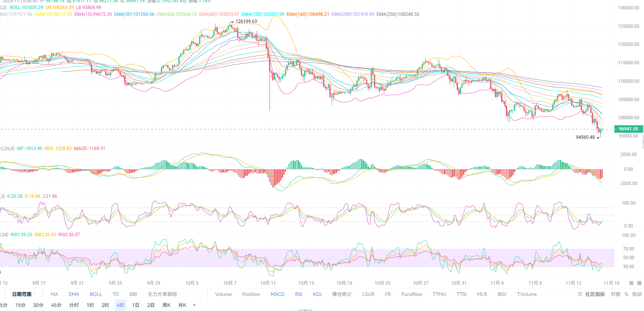
Task: Toggle percent (%) price scale
Action: tap(626, 294)
